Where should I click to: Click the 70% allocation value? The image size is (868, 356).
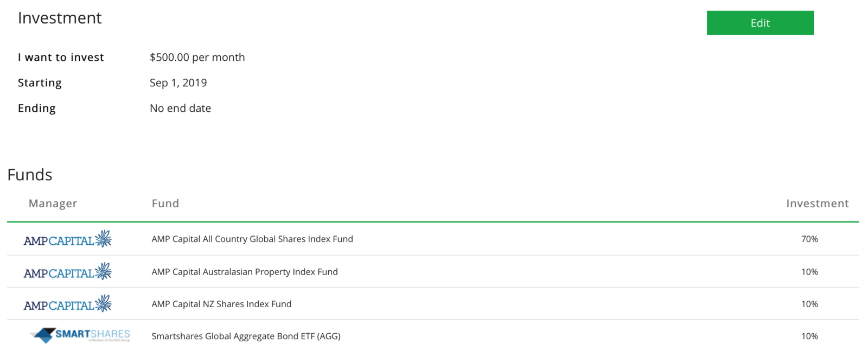(810, 239)
